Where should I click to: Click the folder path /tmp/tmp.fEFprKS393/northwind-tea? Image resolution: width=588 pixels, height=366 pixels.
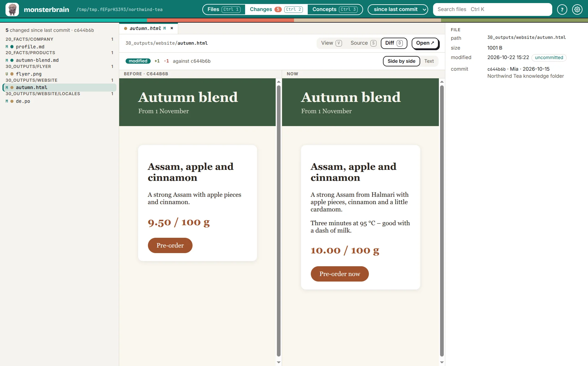(119, 9)
